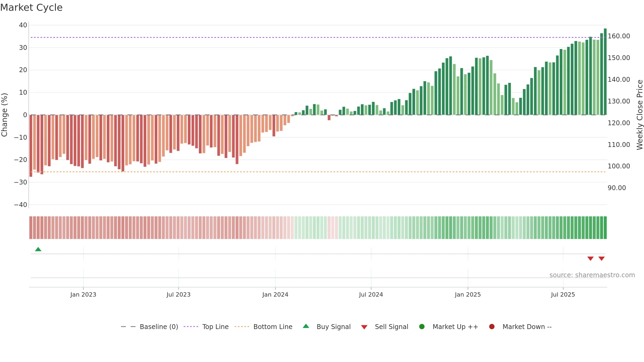Toggle the Market Up ++ legend entry
This screenshot has width=644, height=362.
click(449, 327)
